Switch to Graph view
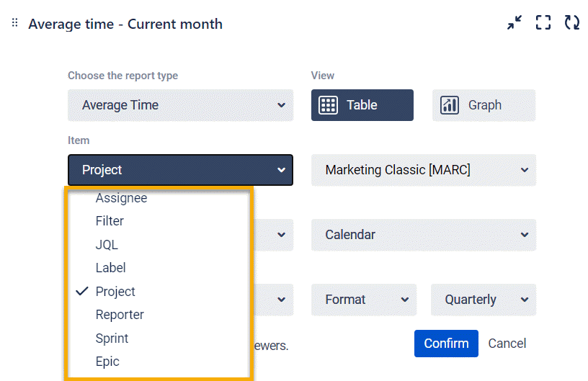588x381 pixels. point(484,105)
